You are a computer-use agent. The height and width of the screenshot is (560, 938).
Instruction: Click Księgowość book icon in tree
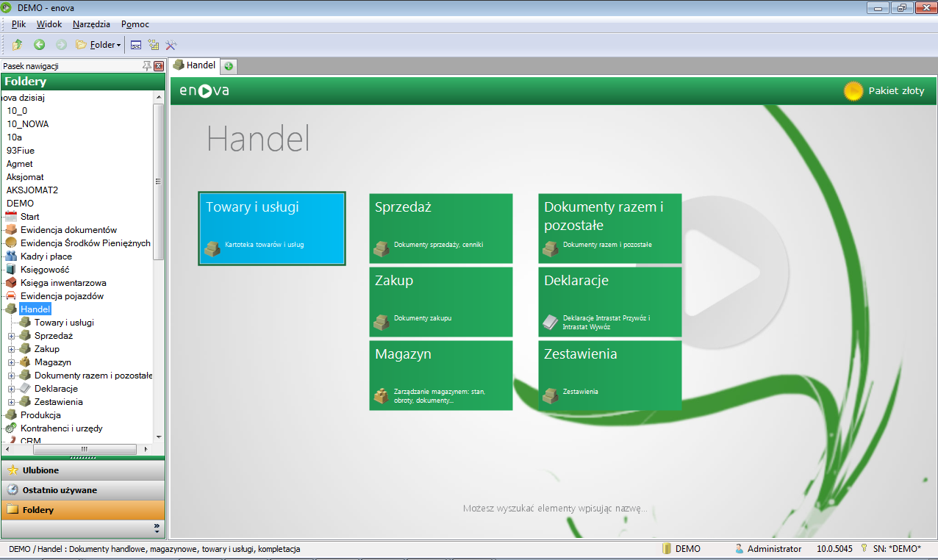[x=11, y=270]
